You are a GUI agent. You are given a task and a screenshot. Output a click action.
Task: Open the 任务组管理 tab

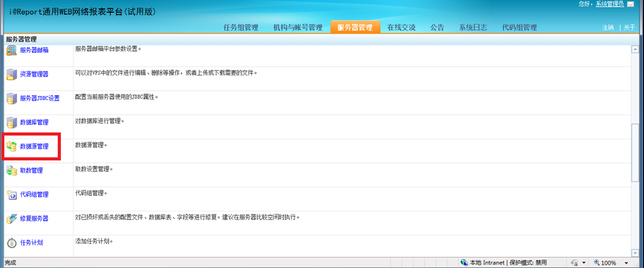pyautogui.click(x=240, y=27)
